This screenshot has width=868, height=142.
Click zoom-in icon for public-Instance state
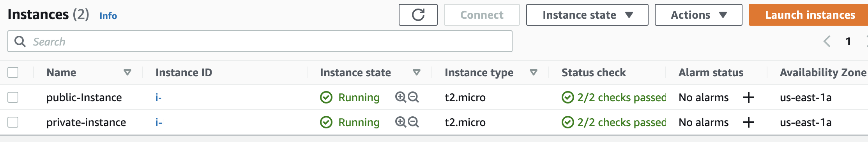pos(400,97)
